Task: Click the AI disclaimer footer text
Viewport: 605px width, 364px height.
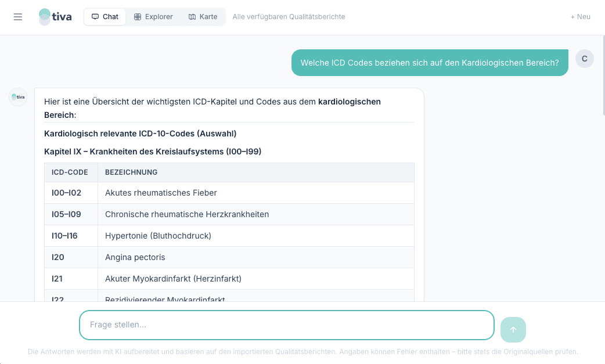Action: click(x=303, y=352)
